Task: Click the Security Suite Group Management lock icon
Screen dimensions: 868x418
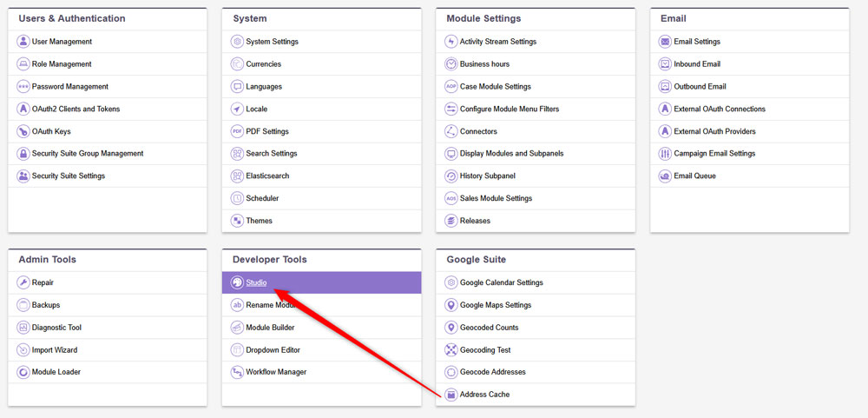Action: (x=23, y=154)
